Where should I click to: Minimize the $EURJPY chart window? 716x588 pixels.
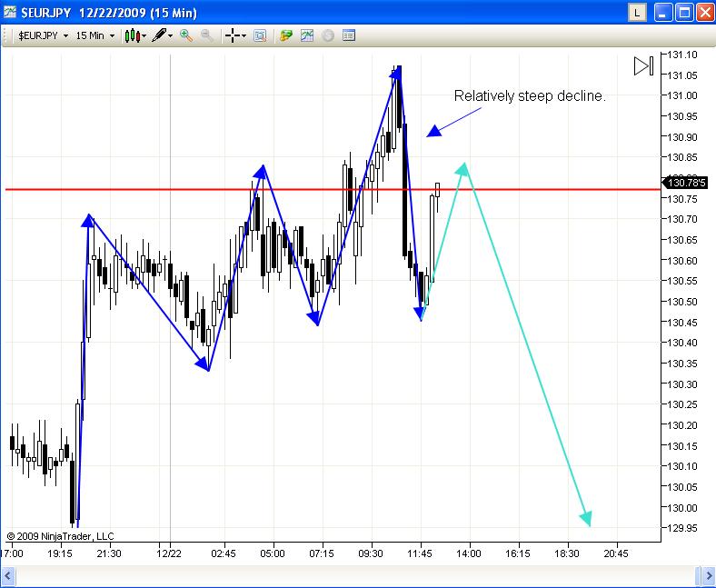pos(663,13)
